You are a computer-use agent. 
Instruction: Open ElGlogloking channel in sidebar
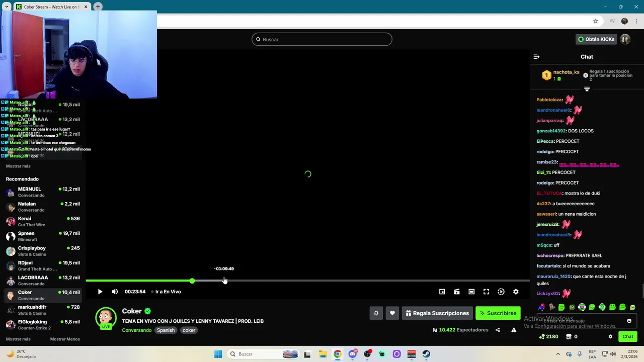click(43, 325)
